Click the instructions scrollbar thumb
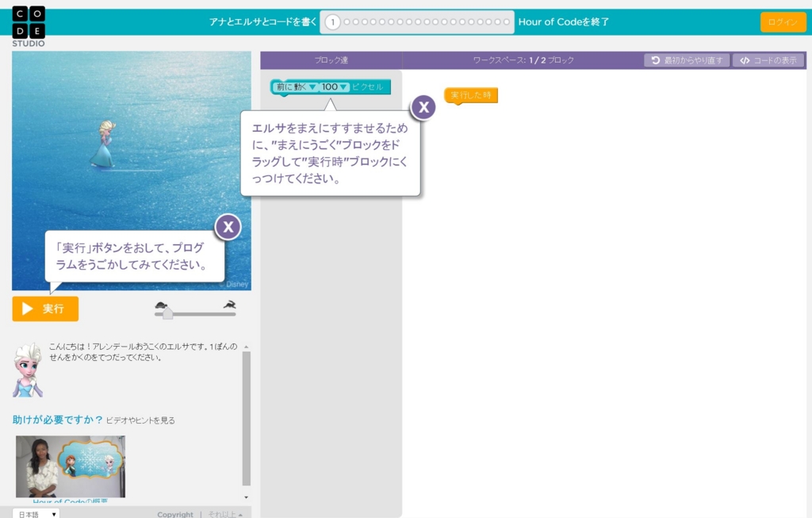Screen dimensions: 812x518 (246, 419)
